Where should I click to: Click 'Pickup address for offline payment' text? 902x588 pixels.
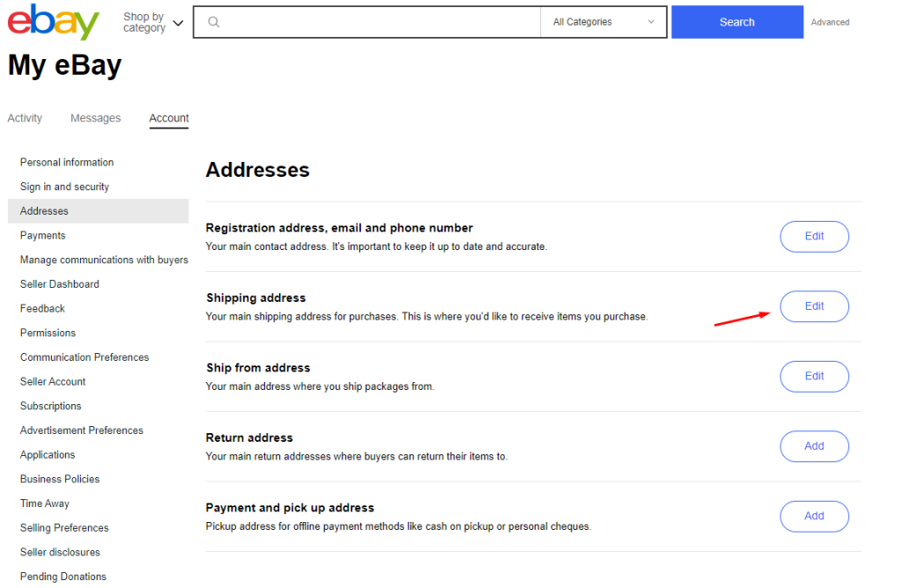click(399, 526)
